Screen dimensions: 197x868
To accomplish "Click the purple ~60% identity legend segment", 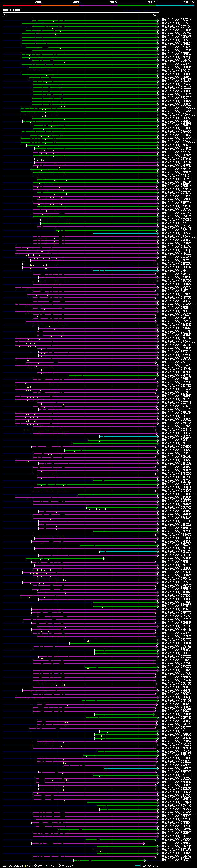I will coord(99,6).
